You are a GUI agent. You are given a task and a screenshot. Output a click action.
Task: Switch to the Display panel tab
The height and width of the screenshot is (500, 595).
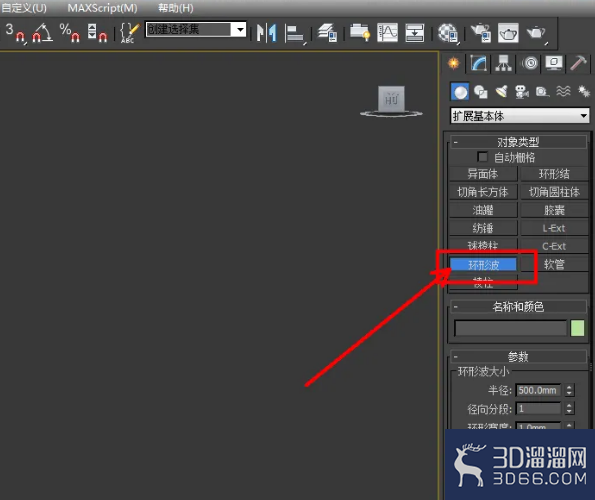tap(554, 63)
